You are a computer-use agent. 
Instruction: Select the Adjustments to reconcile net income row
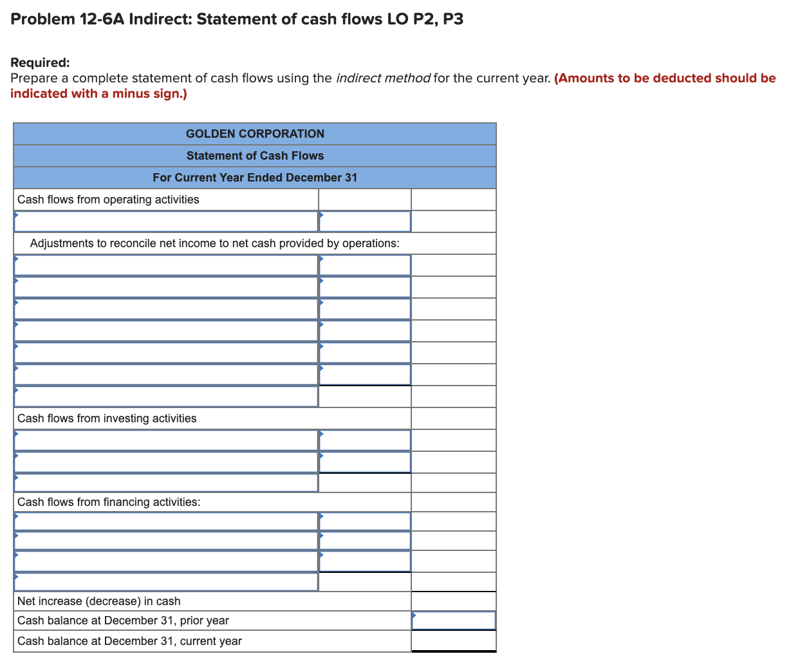click(x=215, y=243)
